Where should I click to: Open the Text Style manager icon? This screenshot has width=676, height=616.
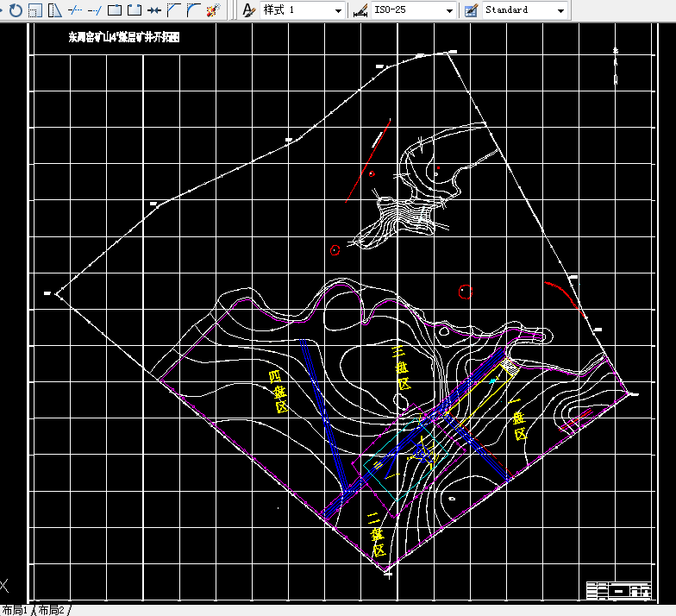[248, 10]
